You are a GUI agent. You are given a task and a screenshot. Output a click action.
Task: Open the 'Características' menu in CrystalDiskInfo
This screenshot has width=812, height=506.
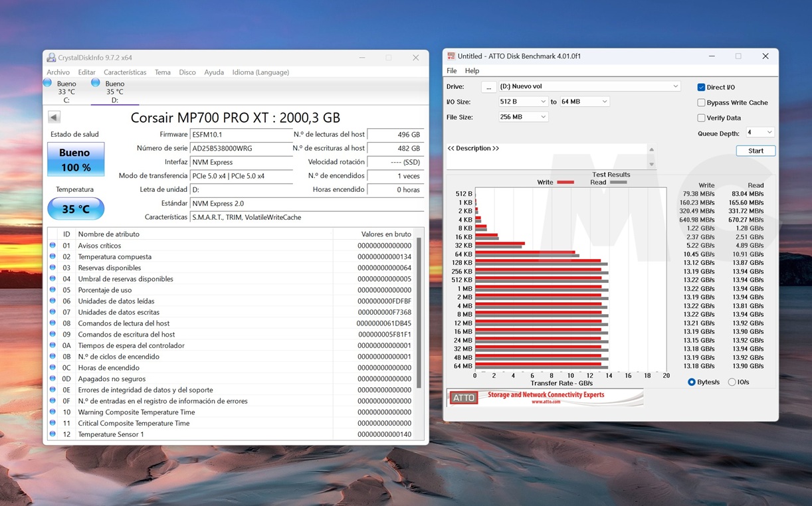(x=125, y=72)
